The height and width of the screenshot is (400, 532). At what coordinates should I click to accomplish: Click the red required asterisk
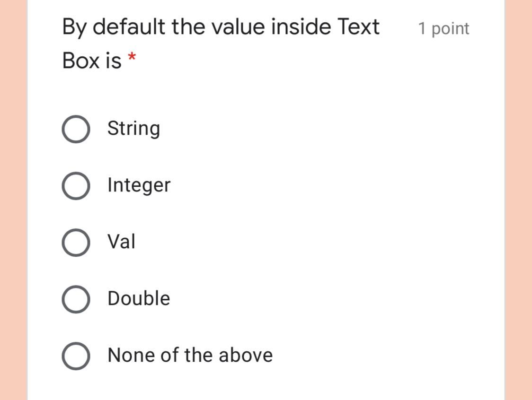132,57
